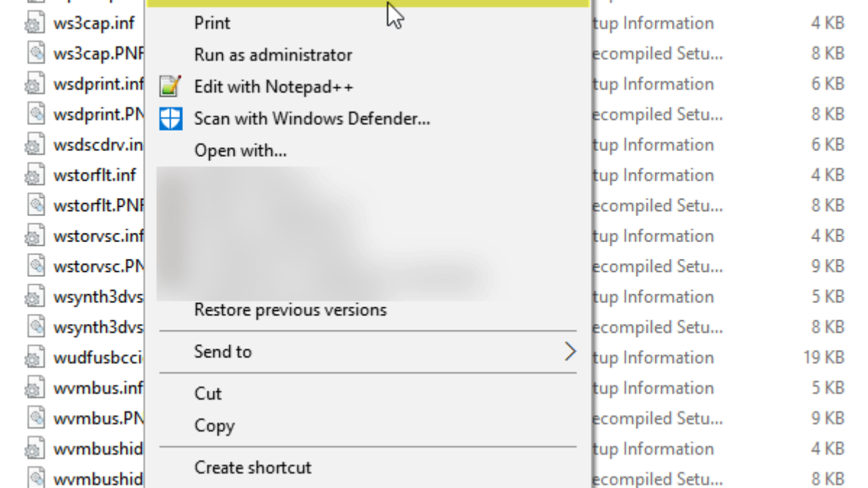Select the wstorvsc.inf file icon

[34, 236]
